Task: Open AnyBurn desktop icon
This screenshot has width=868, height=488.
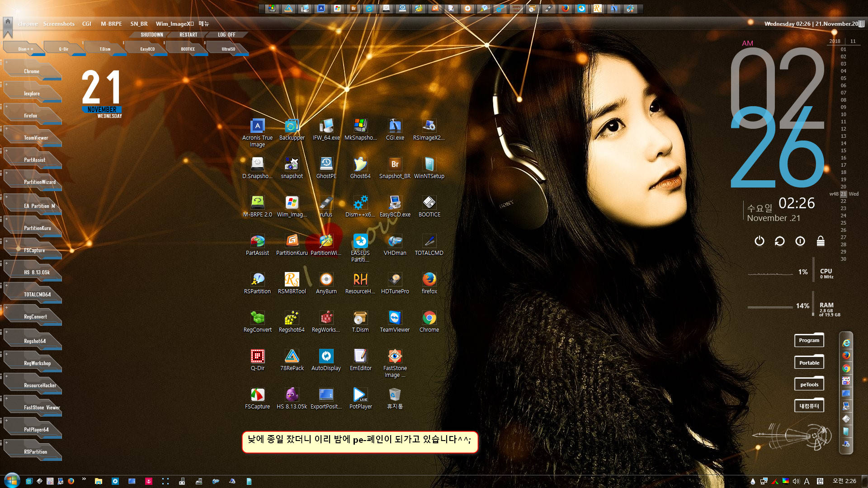Action: (326, 283)
